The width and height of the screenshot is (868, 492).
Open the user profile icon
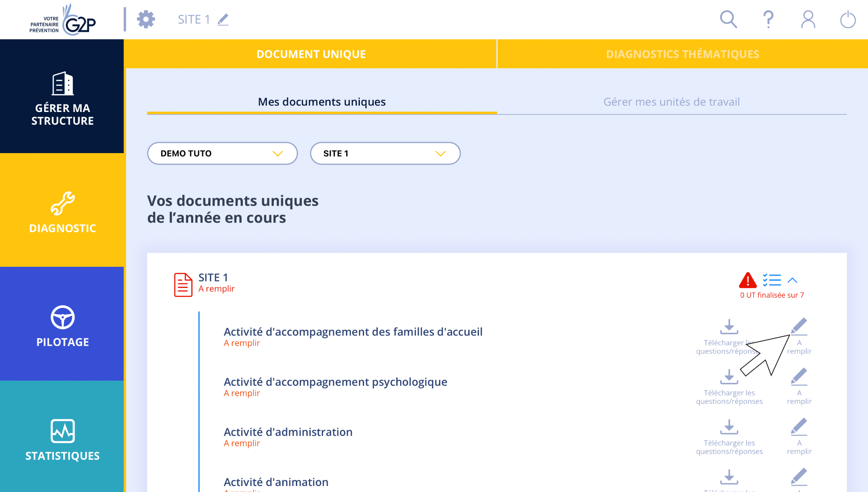[x=808, y=19]
